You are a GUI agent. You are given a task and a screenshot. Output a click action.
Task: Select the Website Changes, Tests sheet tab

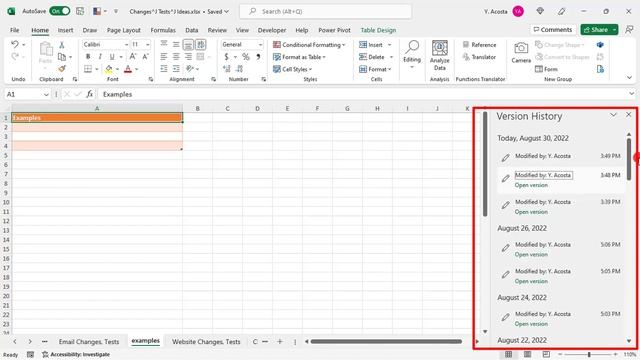click(206, 342)
